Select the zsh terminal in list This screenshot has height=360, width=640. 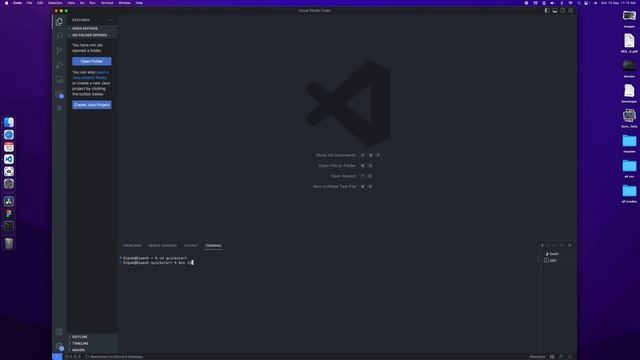pos(558,260)
